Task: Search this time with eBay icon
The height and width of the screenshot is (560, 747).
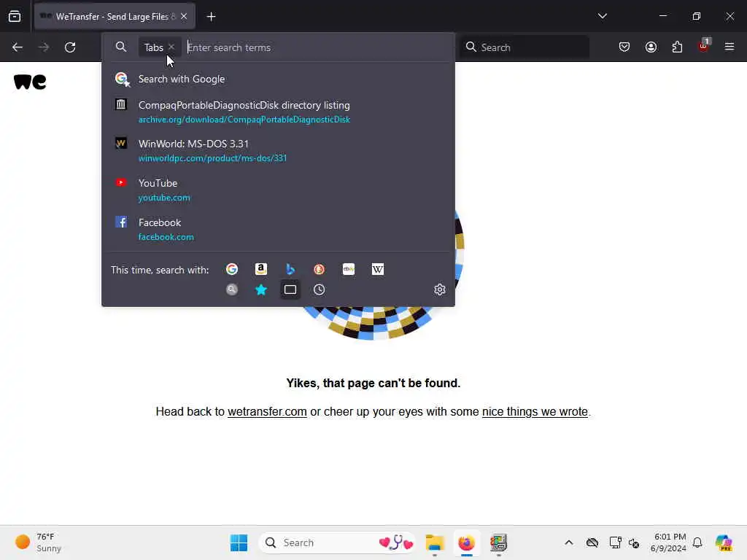Action: 349,270
